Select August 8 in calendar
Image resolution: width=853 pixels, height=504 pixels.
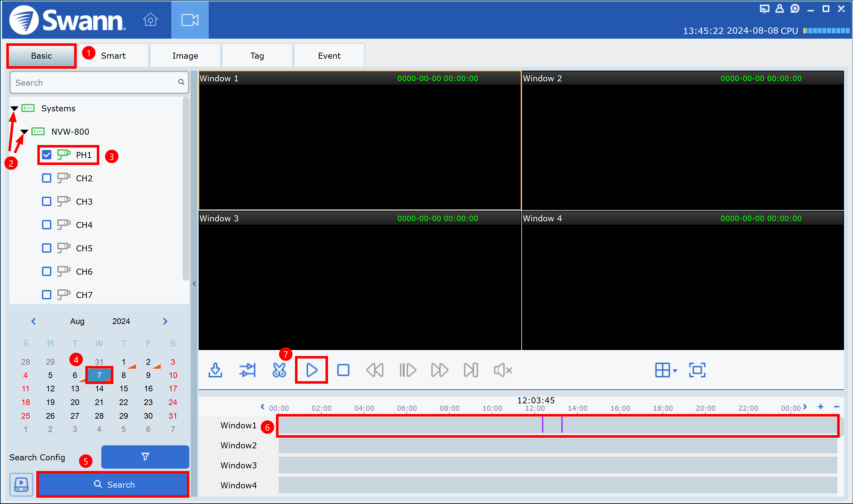coord(124,375)
